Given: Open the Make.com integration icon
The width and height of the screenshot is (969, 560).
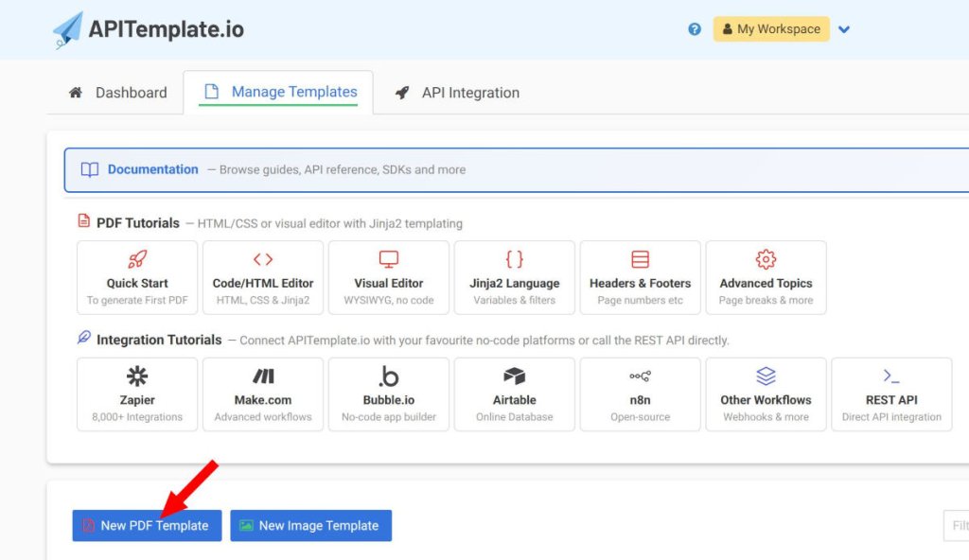Looking at the screenshot, I should click(263, 376).
